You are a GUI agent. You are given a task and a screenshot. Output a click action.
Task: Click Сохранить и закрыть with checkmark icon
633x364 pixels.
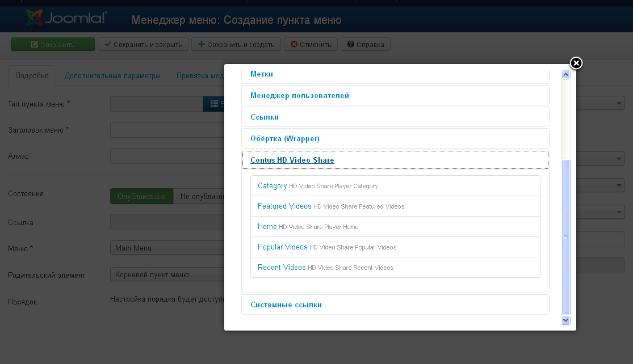[143, 44]
